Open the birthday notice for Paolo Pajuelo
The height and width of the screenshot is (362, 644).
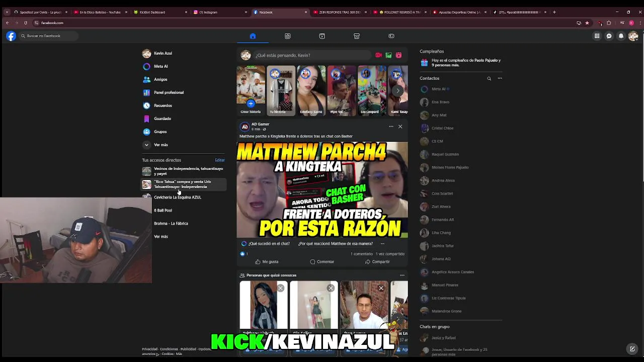(x=461, y=63)
